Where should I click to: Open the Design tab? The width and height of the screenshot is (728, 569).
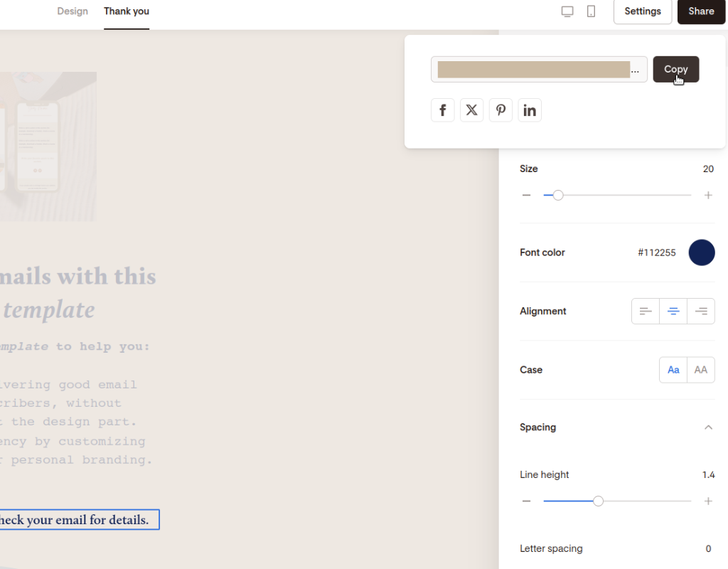(x=73, y=11)
